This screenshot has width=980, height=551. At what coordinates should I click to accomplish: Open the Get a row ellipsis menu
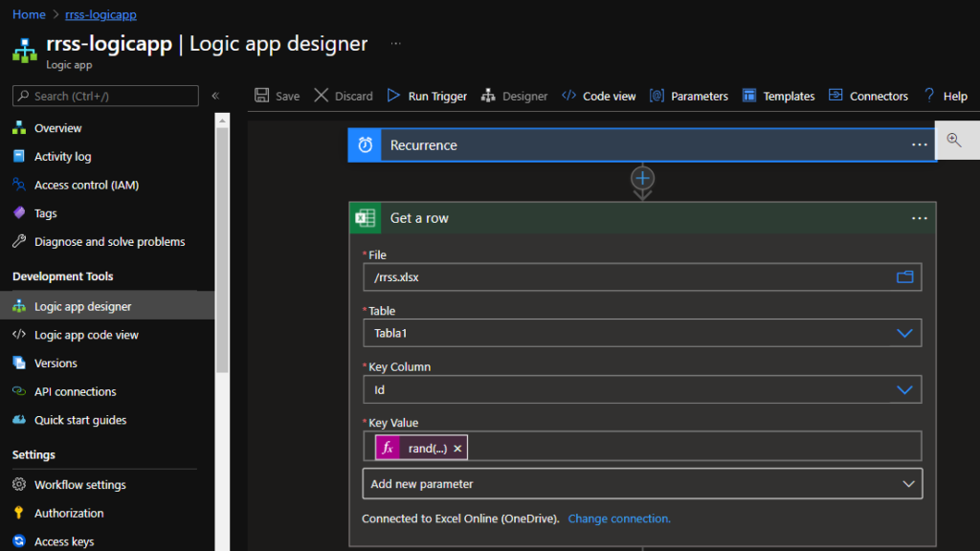tap(920, 218)
